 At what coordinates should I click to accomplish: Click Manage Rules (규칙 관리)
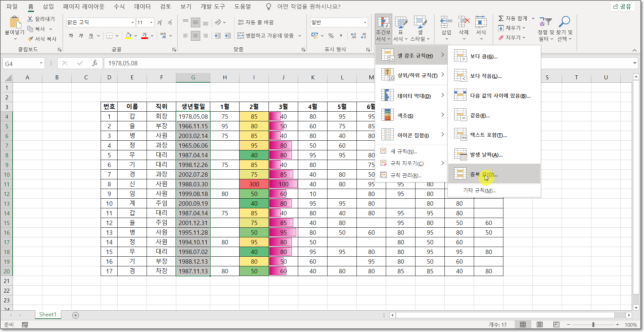pyautogui.click(x=406, y=175)
